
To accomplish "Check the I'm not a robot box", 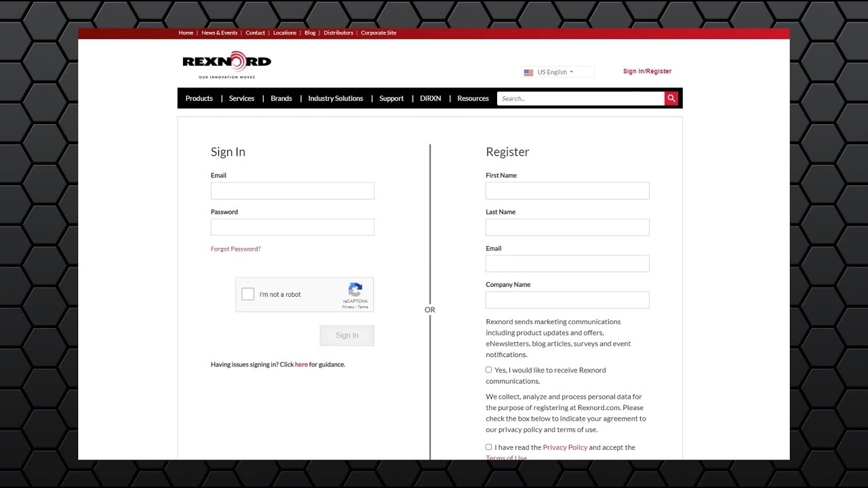I will (248, 294).
